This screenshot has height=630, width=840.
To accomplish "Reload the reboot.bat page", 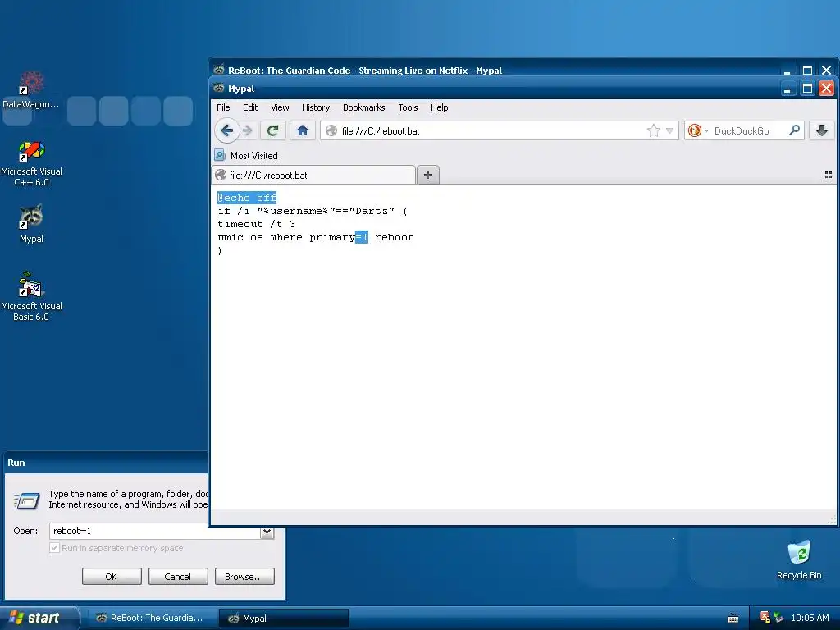I will pyautogui.click(x=272, y=130).
